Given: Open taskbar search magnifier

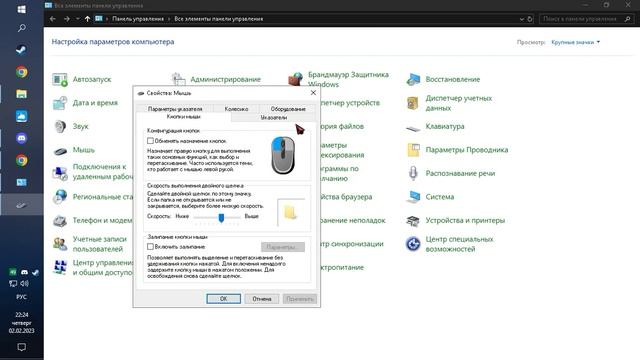Looking at the screenshot, I should (x=22, y=28).
